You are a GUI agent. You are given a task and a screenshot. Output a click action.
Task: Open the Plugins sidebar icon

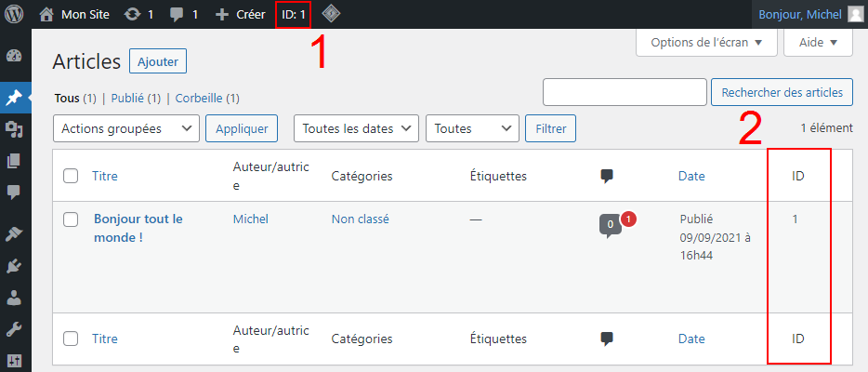pos(14,265)
